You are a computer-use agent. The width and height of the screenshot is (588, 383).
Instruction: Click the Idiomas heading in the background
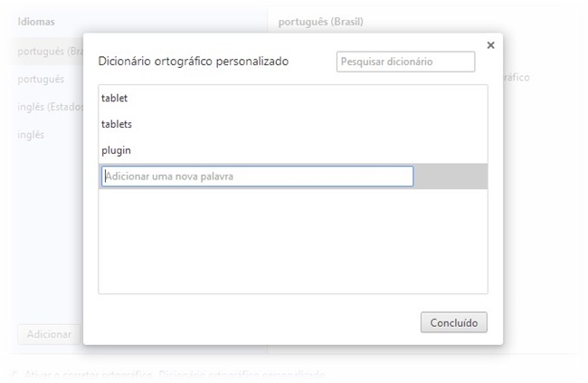click(36, 22)
